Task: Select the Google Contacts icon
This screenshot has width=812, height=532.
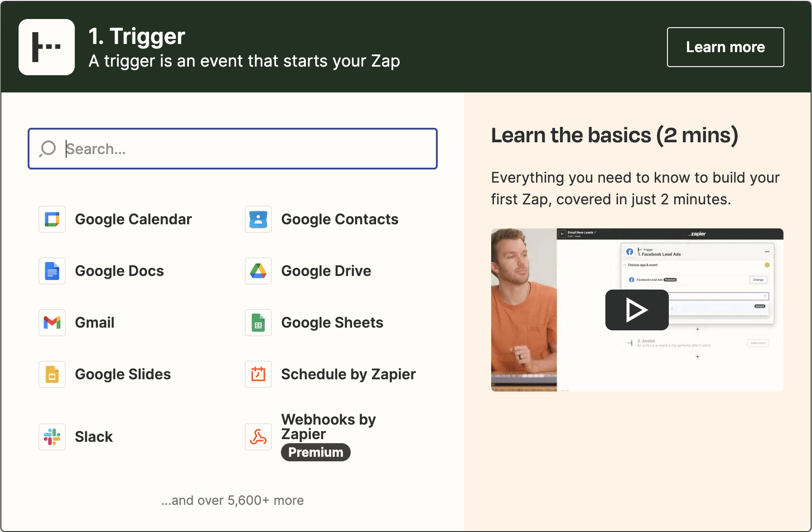Action: point(258,219)
